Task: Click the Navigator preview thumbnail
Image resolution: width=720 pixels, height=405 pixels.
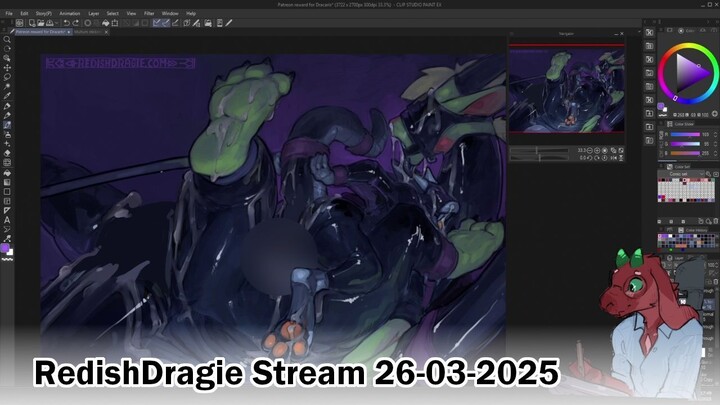Action: 567,89
